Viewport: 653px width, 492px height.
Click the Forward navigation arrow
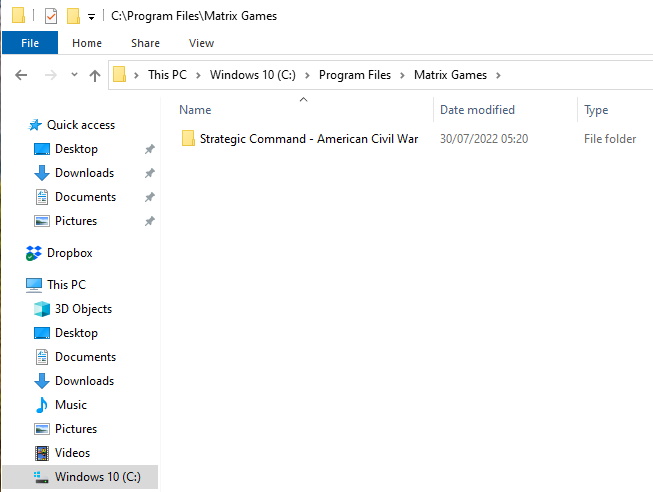[x=50, y=75]
